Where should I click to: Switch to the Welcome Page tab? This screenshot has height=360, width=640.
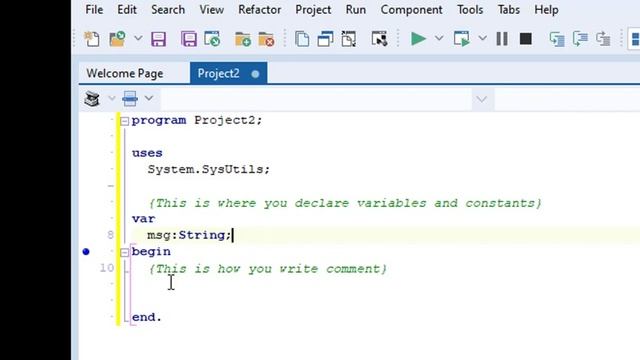pos(125,73)
